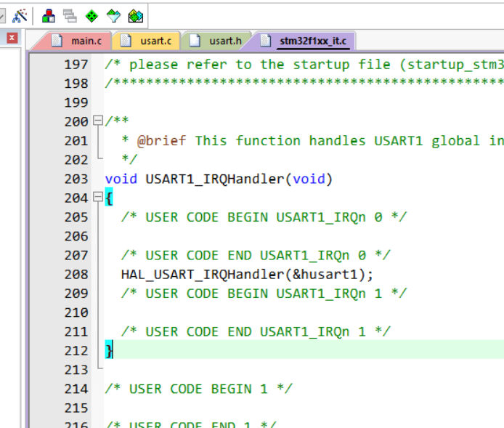
Task: Open the target options magic wand icon
Action: point(20,16)
